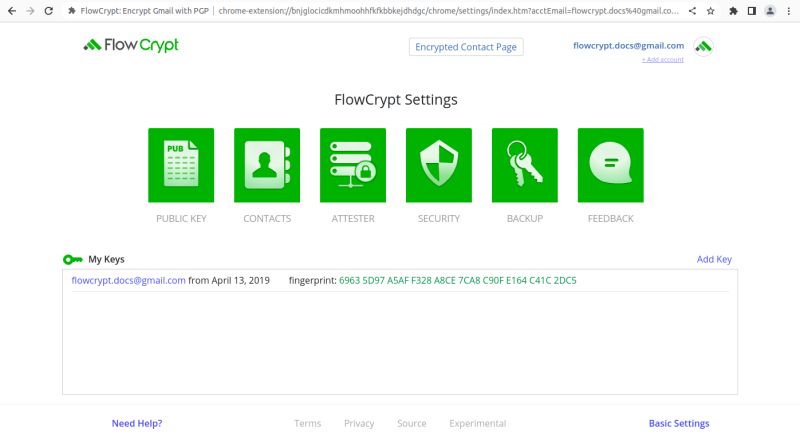Click flowcrypt.docs@gmail.com account link at top right
This screenshot has width=800, height=441.
[x=629, y=45]
